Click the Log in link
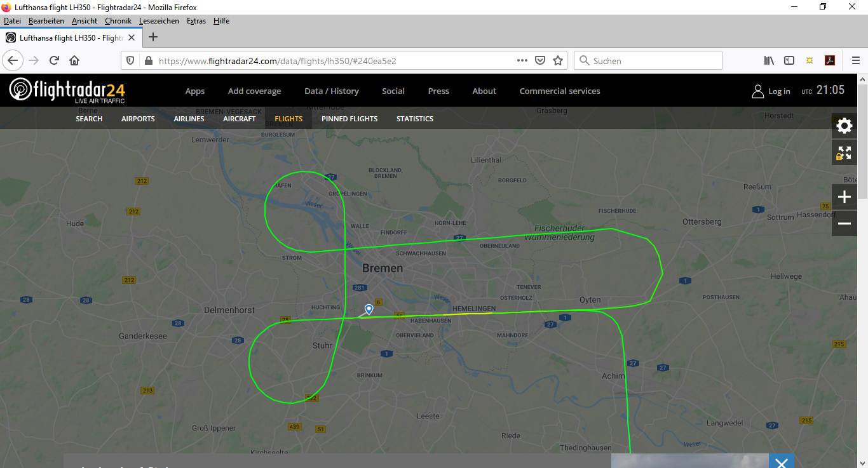The image size is (868, 468). point(771,91)
